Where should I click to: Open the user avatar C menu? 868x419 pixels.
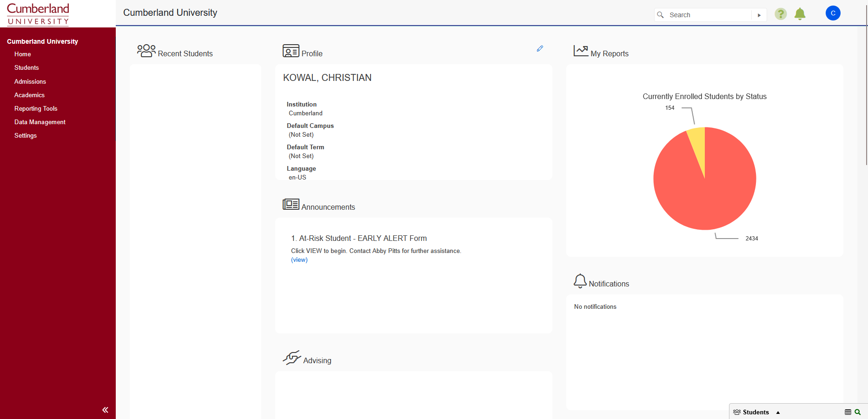(833, 13)
